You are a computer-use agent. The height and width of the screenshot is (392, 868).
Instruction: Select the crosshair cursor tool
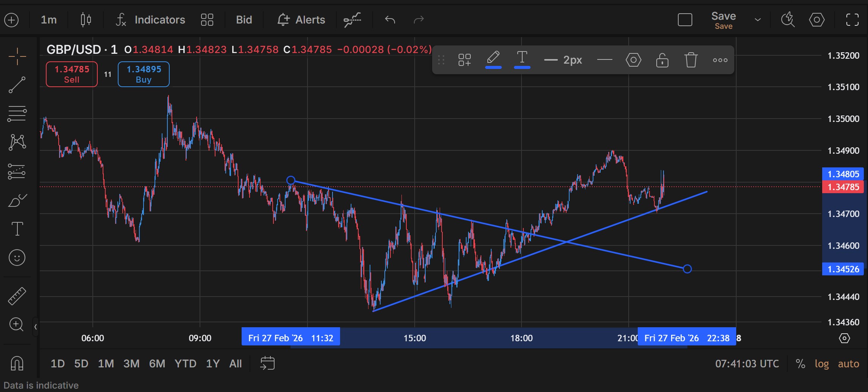coord(17,57)
